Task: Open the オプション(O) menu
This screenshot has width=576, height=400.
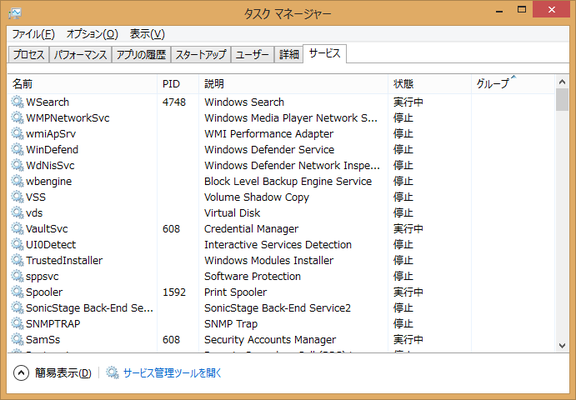Action: pos(92,34)
